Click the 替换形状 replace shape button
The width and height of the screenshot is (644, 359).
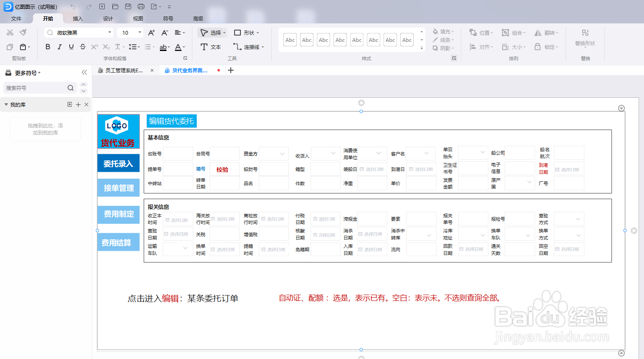click(585, 38)
